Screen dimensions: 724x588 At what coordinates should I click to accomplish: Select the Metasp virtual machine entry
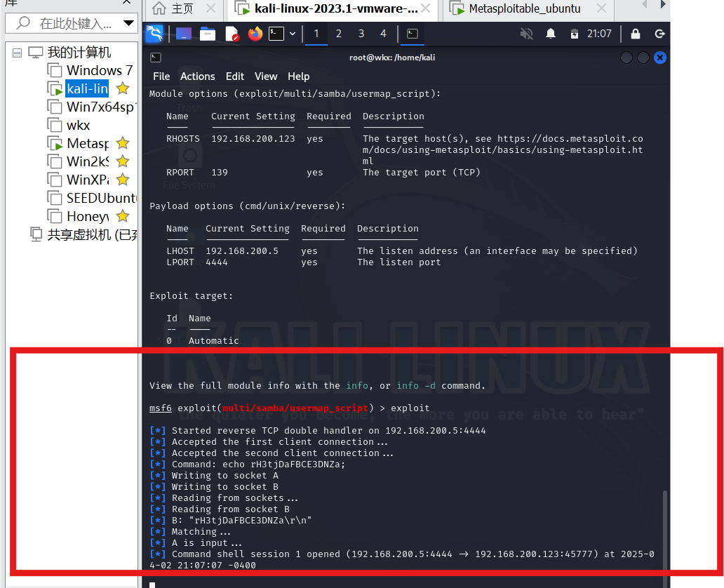pos(88,143)
